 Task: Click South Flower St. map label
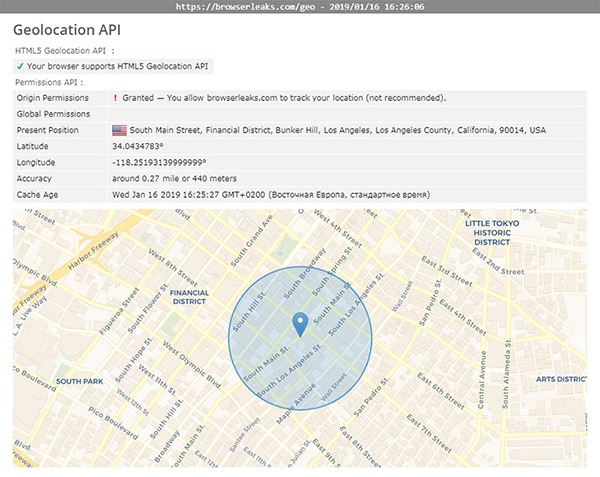[x=148, y=308]
